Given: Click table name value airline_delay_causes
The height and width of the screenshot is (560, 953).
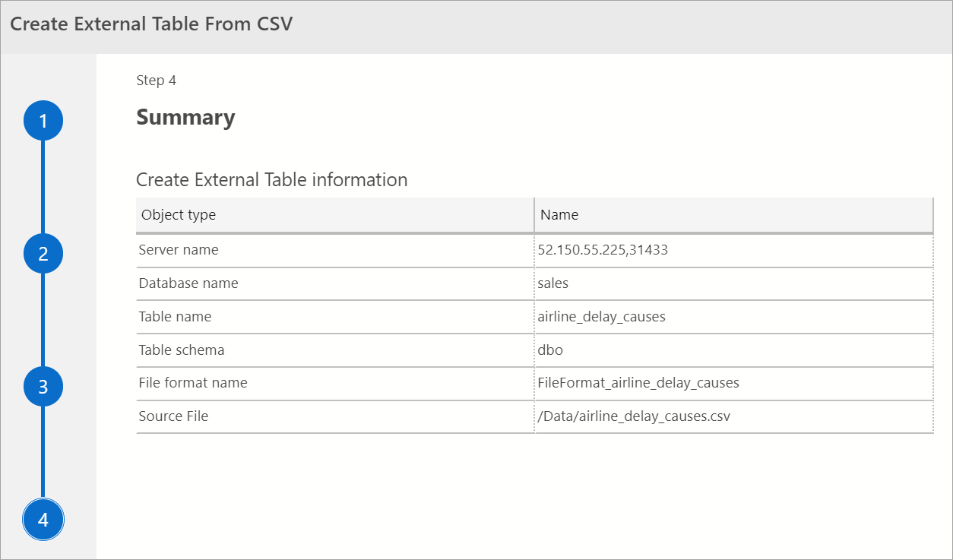Looking at the screenshot, I should 601,317.
